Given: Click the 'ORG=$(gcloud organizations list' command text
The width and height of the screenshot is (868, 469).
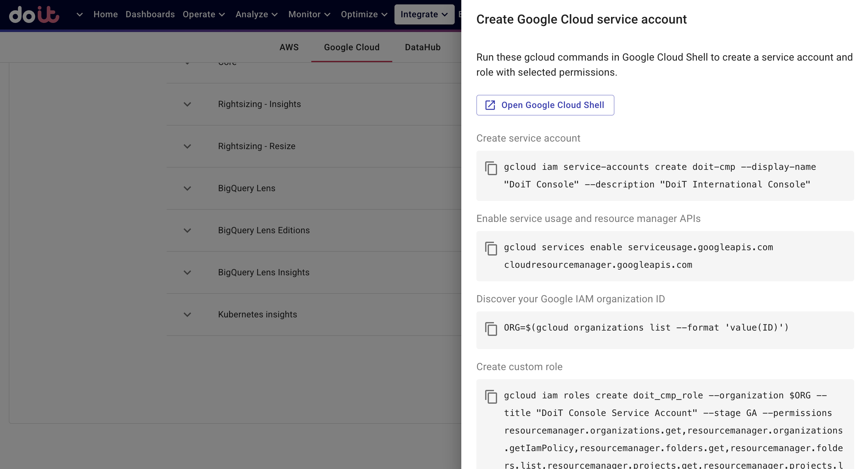Looking at the screenshot, I should tap(646, 328).
